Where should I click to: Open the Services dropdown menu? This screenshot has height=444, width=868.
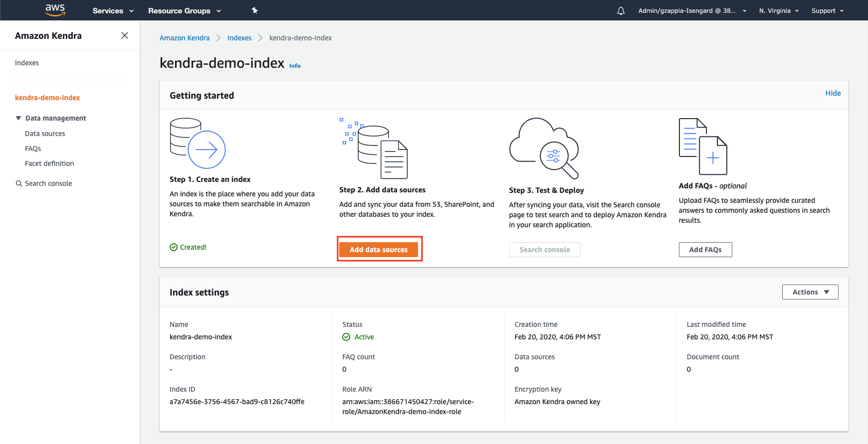pos(113,10)
